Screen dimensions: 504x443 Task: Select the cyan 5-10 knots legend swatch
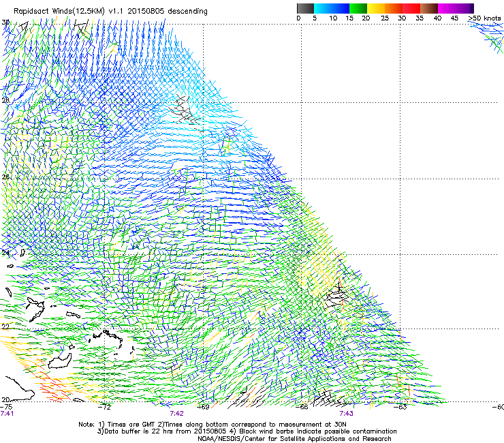click(x=323, y=8)
